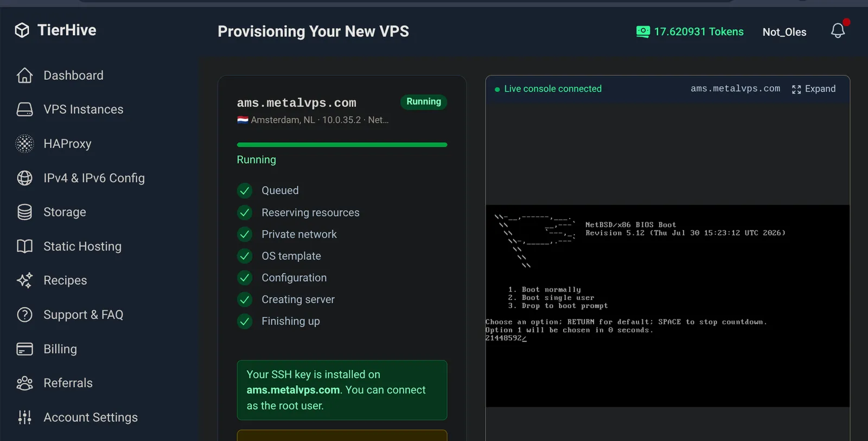Go to Account Settings
Image resolution: width=868 pixels, height=441 pixels.
pyautogui.click(x=91, y=417)
